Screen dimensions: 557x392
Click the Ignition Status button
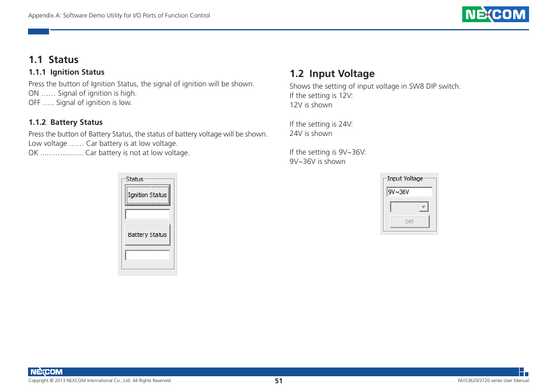[147, 195]
